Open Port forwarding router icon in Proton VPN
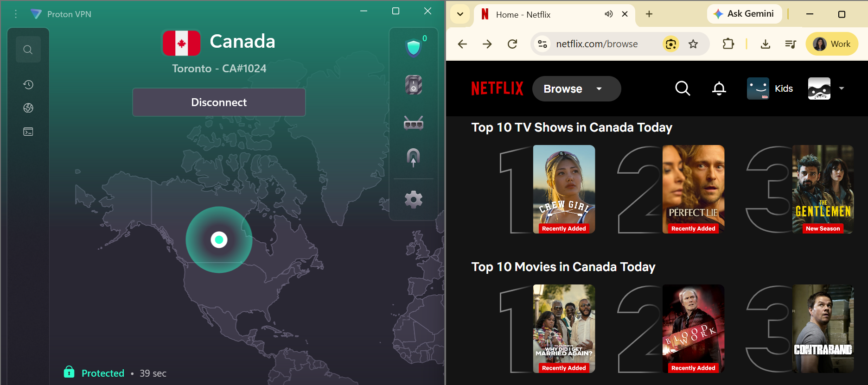This screenshot has height=385, width=868. click(x=413, y=123)
